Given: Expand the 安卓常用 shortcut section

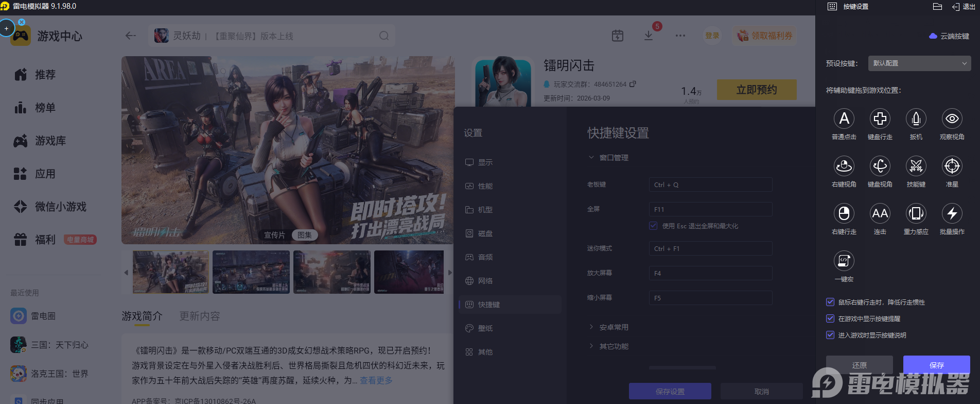Looking at the screenshot, I should pyautogui.click(x=614, y=327).
